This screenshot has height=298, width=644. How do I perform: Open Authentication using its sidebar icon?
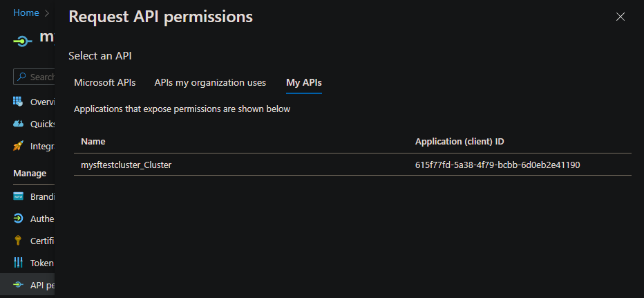[x=19, y=218]
